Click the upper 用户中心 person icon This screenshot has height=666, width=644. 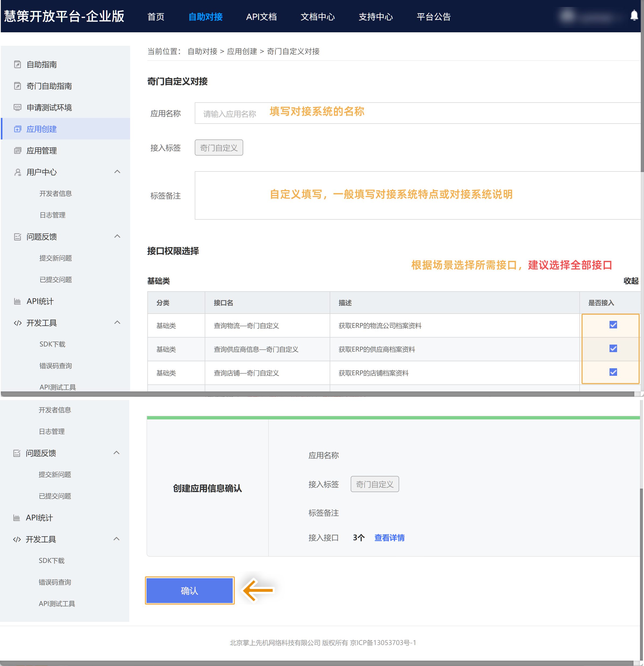(x=18, y=172)
